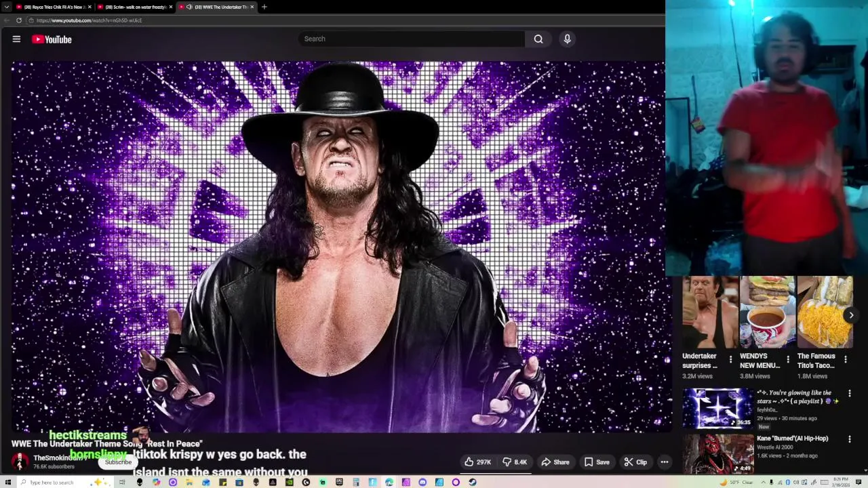The width and height of the screenshot is (868, 488).
Task: Open Kane Burned AI Hip-Hop thumbnail
Action: tap(717, 454)
